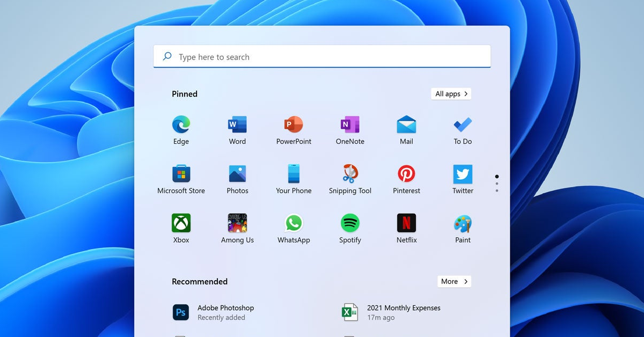Click the 'Recommended' section heading
Viewport: 644px width, 337px height.
point(200,282)
